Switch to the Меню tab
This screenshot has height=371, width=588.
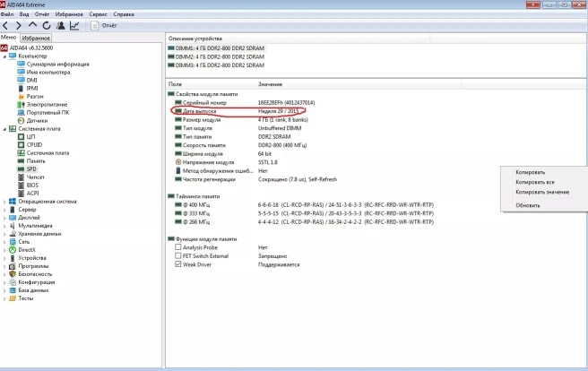(9, 38)
